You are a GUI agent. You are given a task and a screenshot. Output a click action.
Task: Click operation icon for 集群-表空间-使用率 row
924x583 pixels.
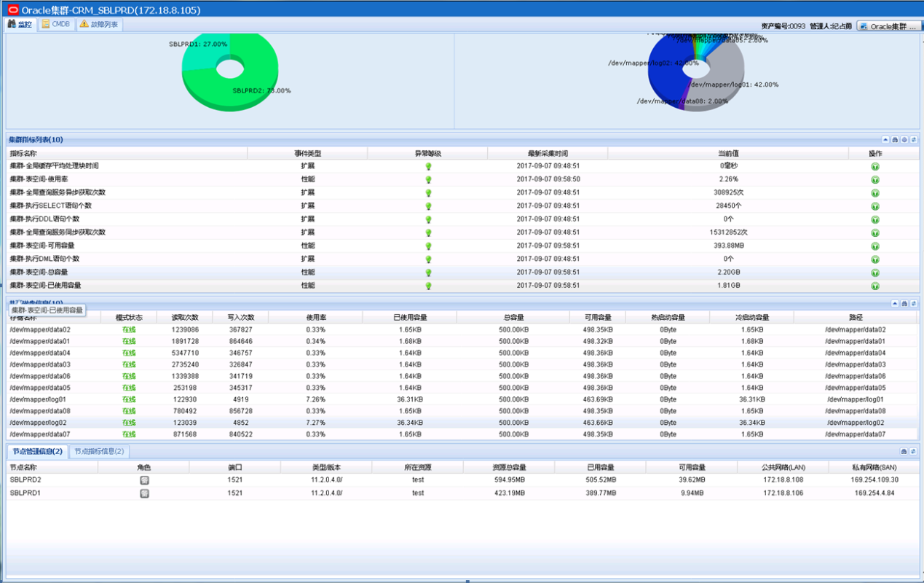pyautogui.click(x=874, y=179)
